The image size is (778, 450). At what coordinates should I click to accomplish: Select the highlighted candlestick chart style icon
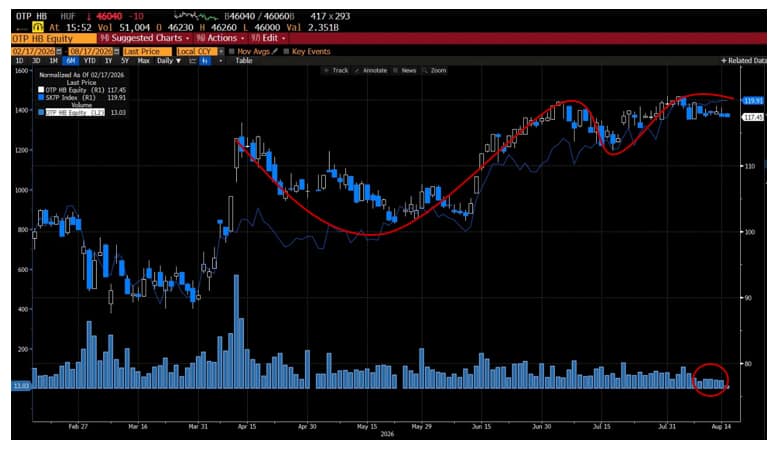(x=205, y=61)
